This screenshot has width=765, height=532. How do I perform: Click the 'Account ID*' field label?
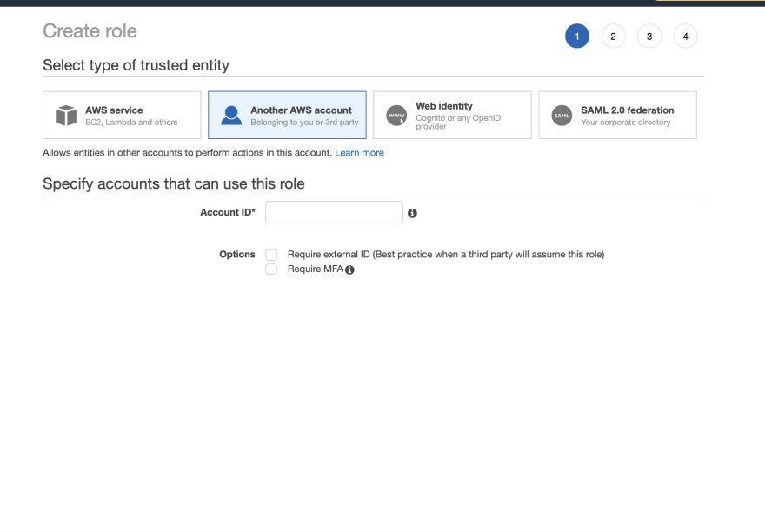[x=228, y=212]
